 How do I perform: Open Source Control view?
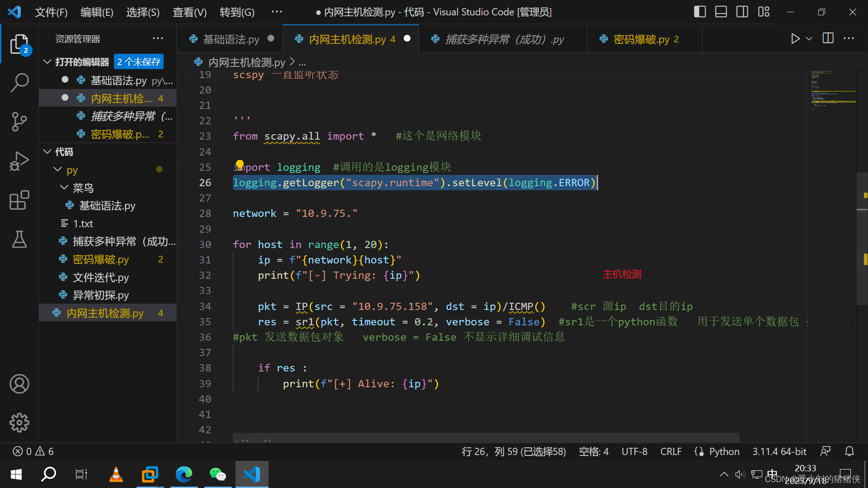click(x=19, y=122)
